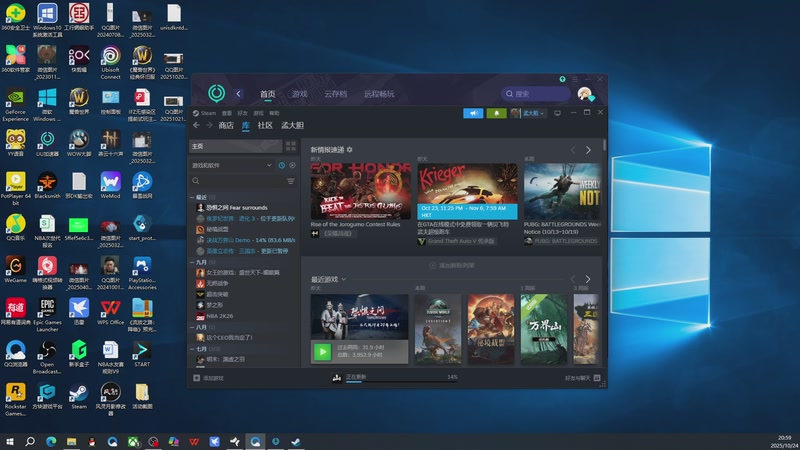Open 远程畅玩 tab in UU accelerator
Screen dimensions: 800x450
pos(379,94)
